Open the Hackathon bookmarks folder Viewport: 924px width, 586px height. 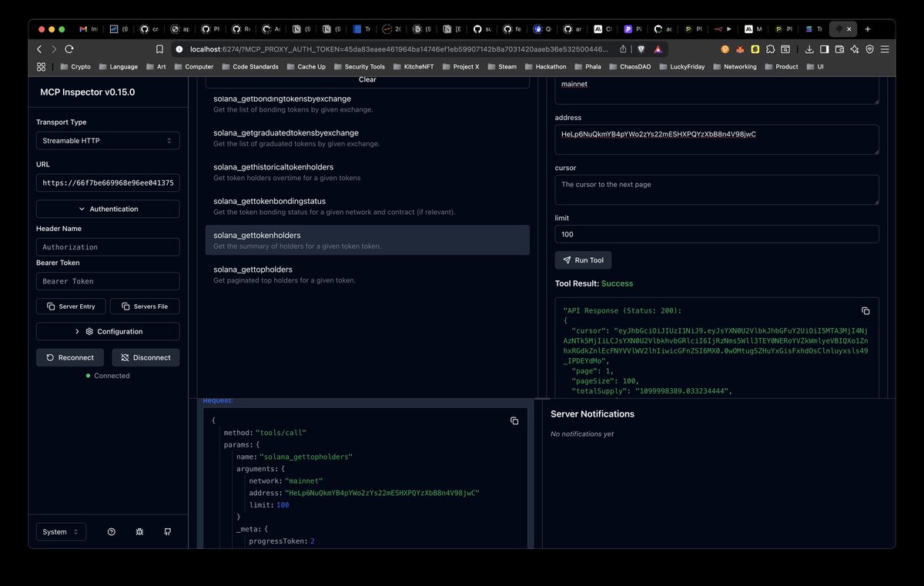pos(544,66)
